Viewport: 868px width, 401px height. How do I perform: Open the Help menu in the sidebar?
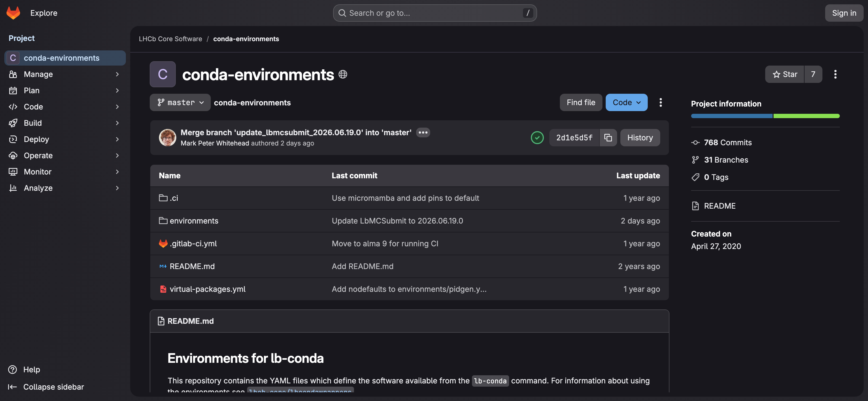[24, 369]
